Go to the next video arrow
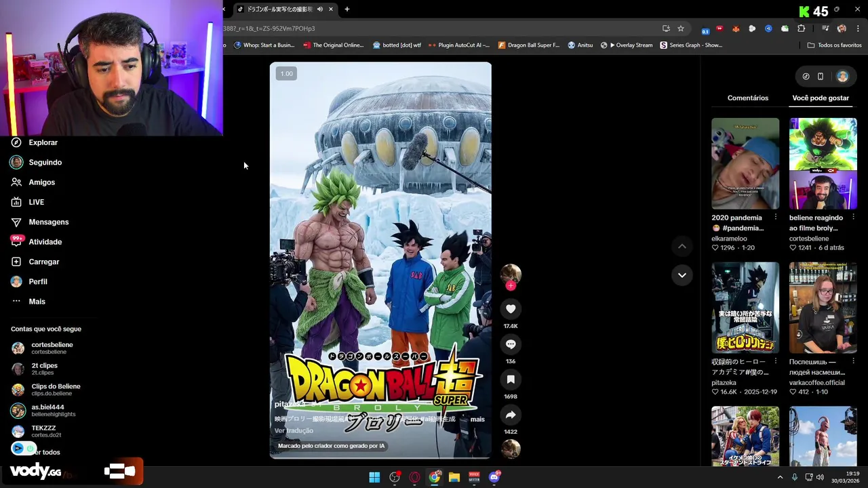Screen dimensions: 868x488 pos(682,275)
